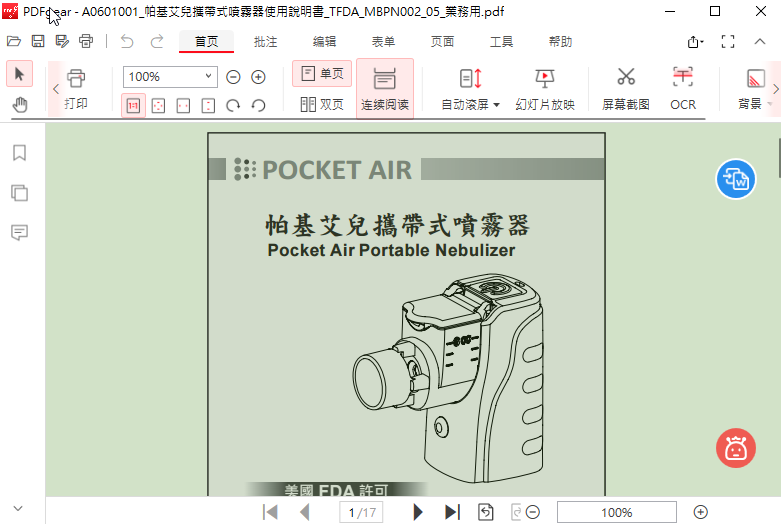The width and height of the screenshot is (781, 524).
Task: Take a 屏幕截图 screenshot
Action: [626, 90]
